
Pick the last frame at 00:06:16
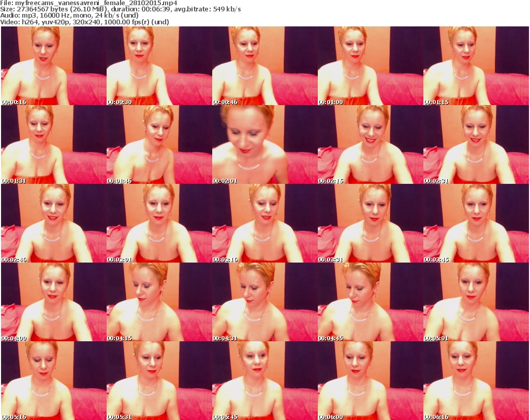point(476,381)
